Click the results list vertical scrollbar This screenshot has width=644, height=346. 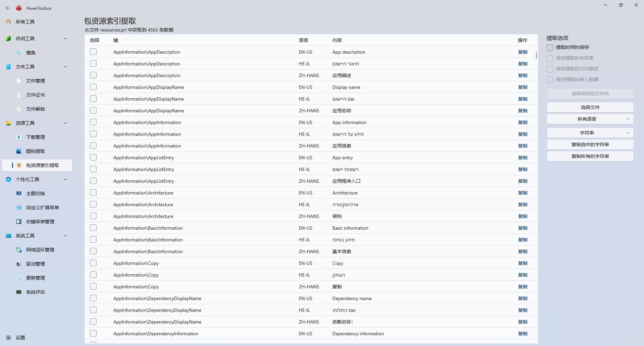point(536,55)
